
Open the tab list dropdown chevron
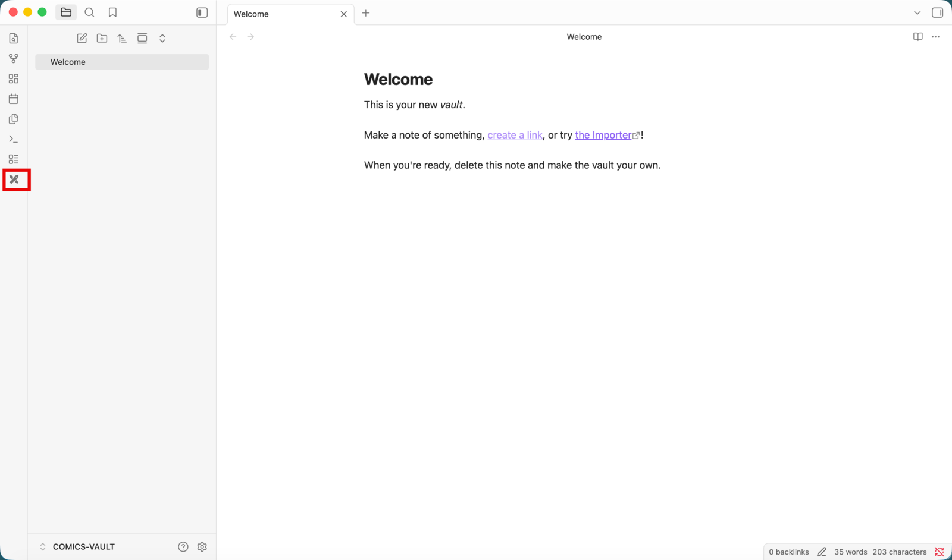click(x=917, y=13)
